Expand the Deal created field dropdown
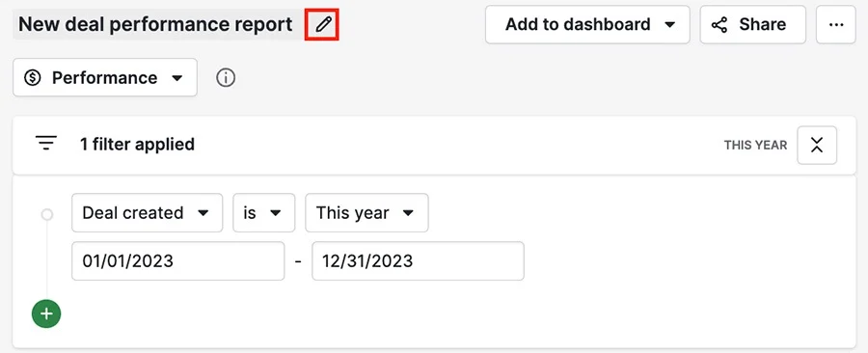The image size is (868, 353). coord(148,212)
